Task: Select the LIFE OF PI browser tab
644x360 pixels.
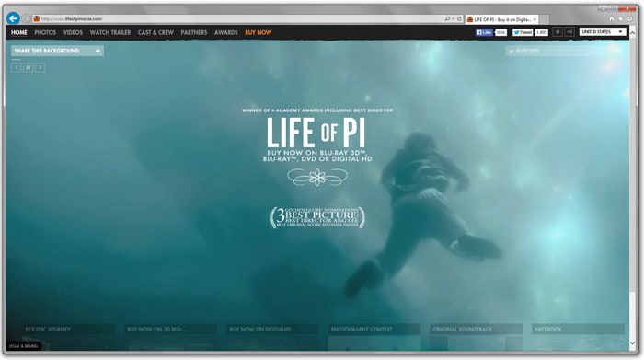Action: pyautogui.click(x=501, y=19)
